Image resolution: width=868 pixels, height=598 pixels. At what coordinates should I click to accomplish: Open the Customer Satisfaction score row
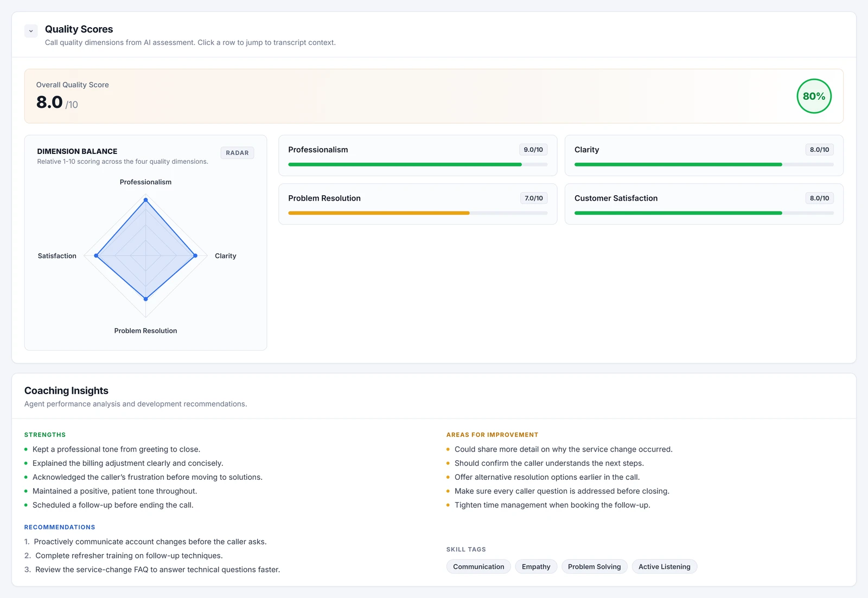tap(704, 204)
